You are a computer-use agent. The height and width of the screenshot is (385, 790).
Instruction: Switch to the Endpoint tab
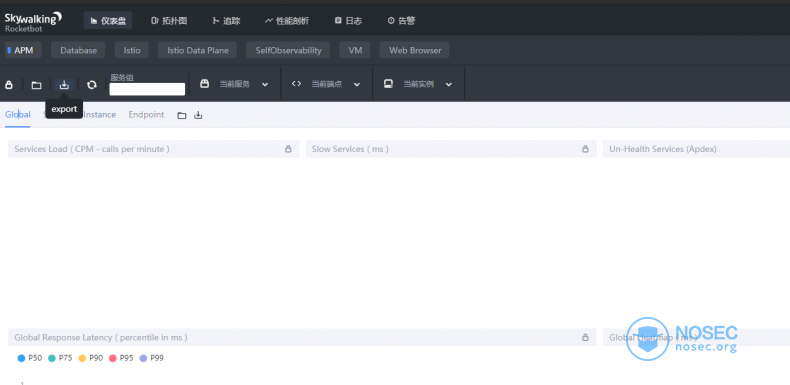[146, 115]
